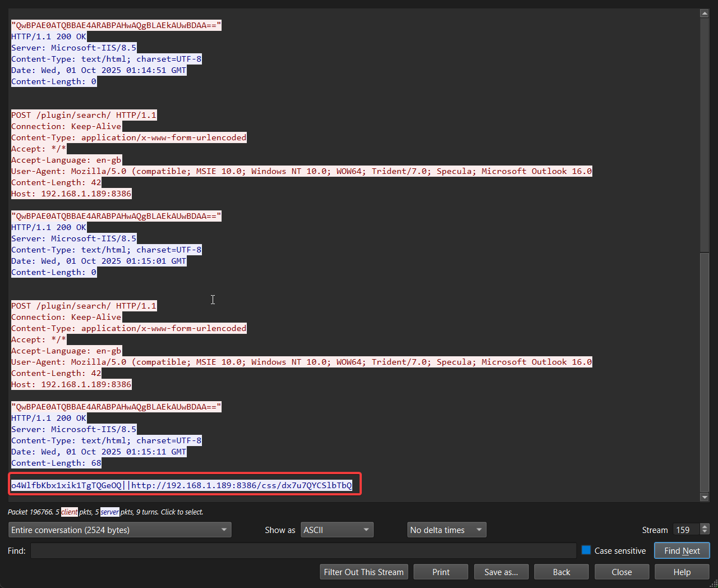Viewport: 718px width, 588px height.
Task: Open Help for the stream dialog
Action: pyautogui.click(x=682, y=572)
